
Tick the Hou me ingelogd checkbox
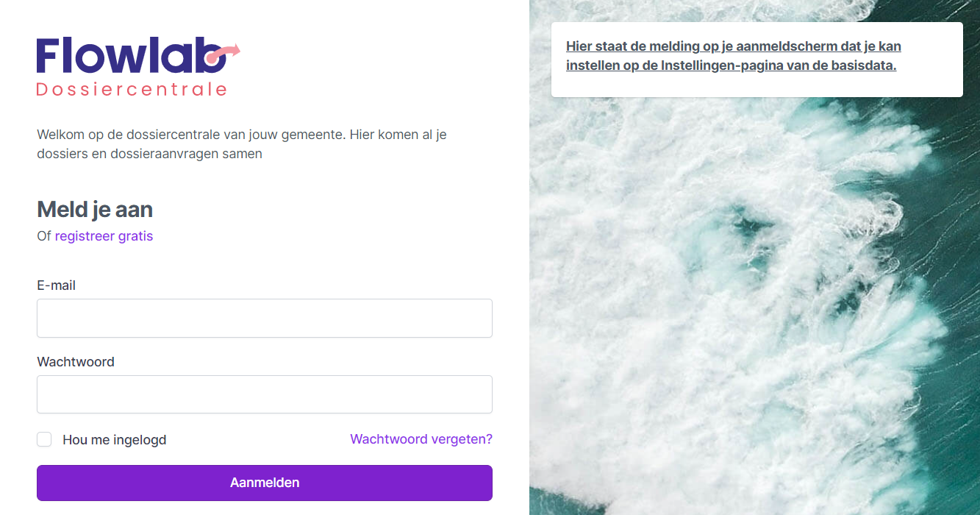[x=44, y=439]
